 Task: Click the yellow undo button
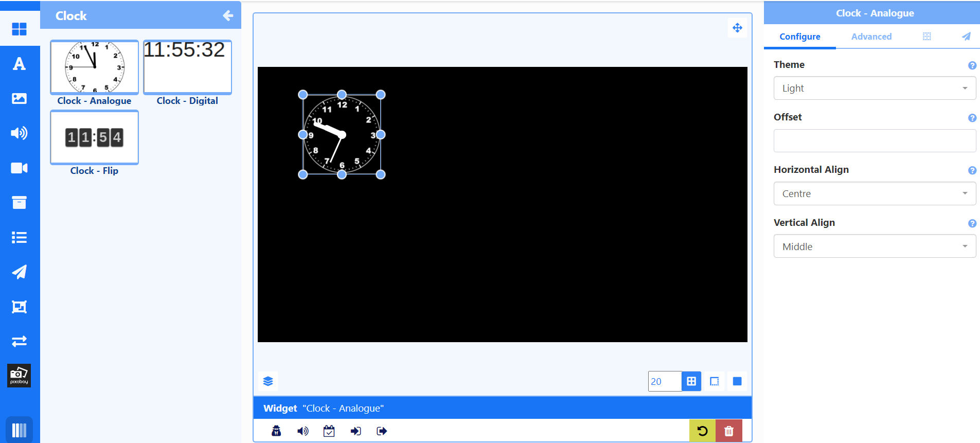tap(702, 431)
